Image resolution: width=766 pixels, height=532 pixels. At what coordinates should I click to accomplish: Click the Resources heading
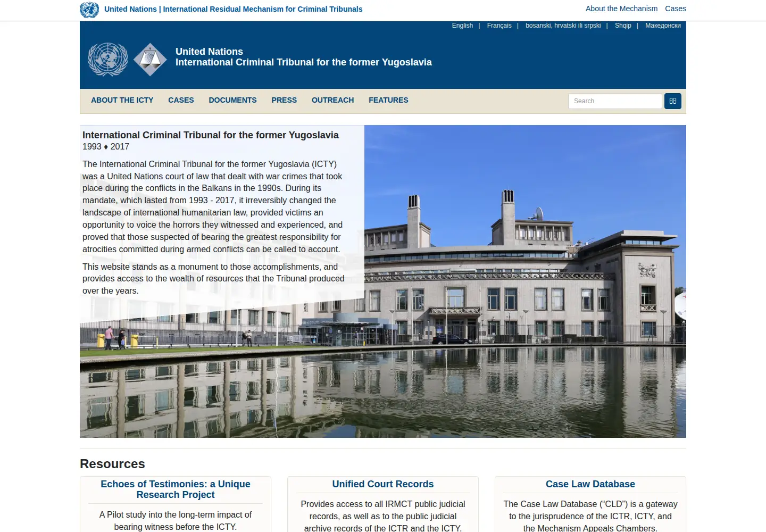pos(112,464)
